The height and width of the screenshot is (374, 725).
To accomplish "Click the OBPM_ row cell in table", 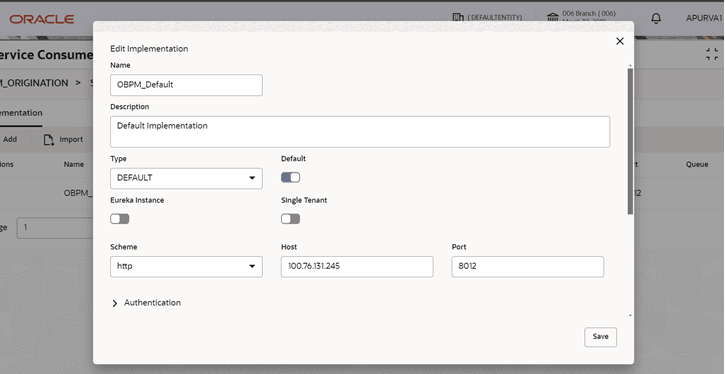I will pyautogui.click(x=78, y=193).
